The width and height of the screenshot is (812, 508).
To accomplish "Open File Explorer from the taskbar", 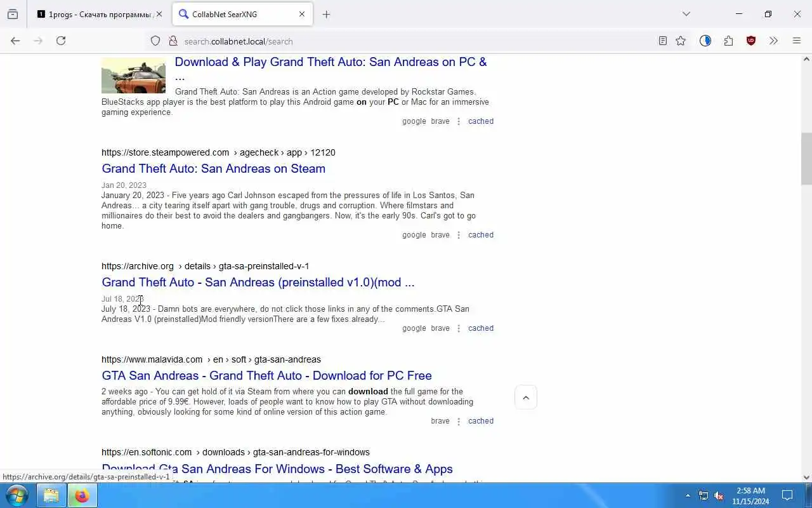I will point(51,495).
